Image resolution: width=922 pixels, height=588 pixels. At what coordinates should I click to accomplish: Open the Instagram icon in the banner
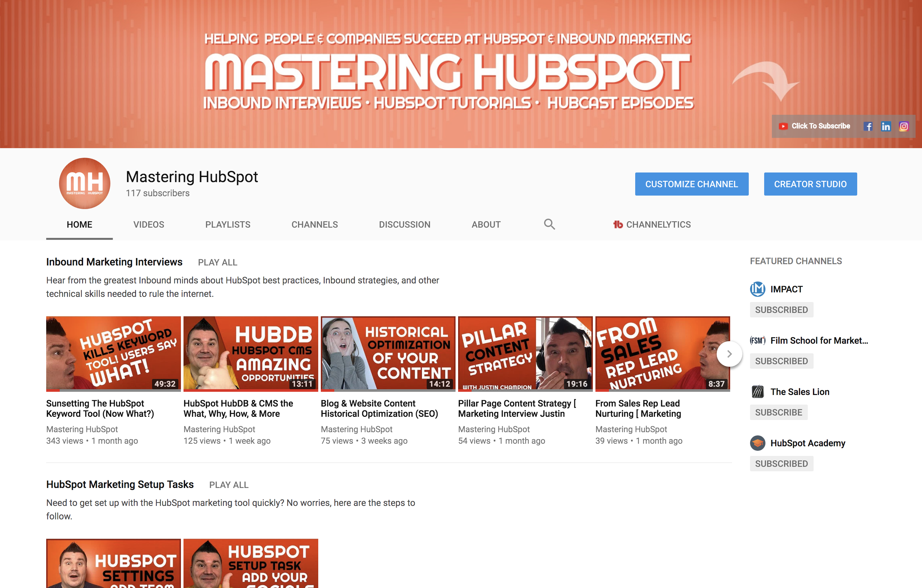904,126
